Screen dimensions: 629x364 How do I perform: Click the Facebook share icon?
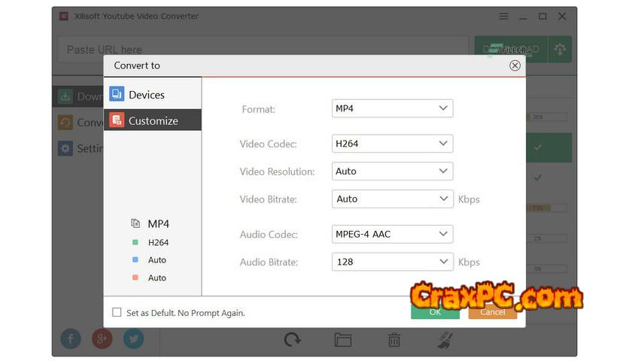71,339
